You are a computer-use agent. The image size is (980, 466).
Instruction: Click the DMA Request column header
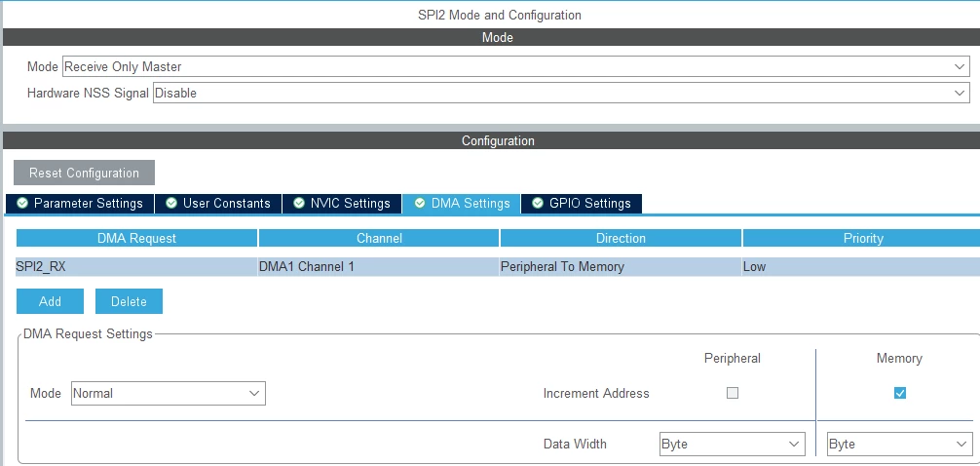pyautogui.click(x=137, y=238)
